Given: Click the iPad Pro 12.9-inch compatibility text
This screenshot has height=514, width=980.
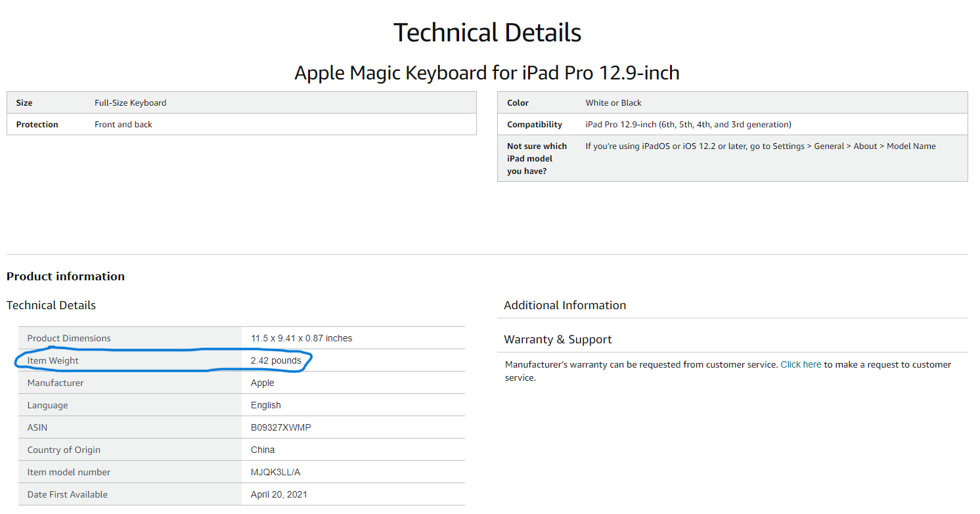Looking at the screenshot, I should 688,124.
